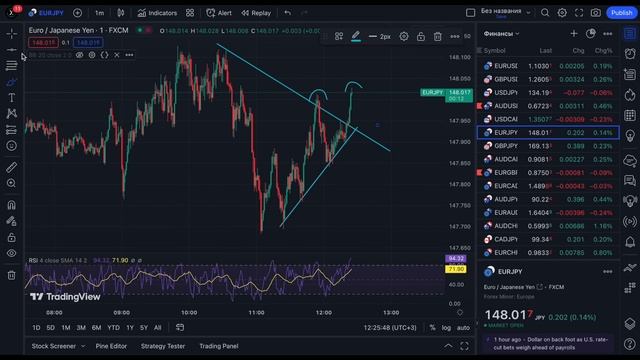Remove the indicator with the X in legend
Image resolution: width=640 pixels, height=360 pixels.
(x=117, y=55)
